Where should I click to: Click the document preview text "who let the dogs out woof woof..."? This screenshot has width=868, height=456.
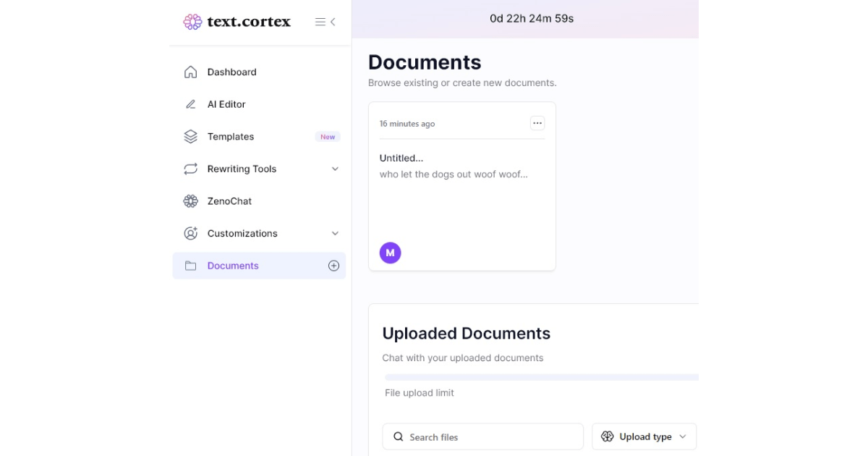pos(454,174)
